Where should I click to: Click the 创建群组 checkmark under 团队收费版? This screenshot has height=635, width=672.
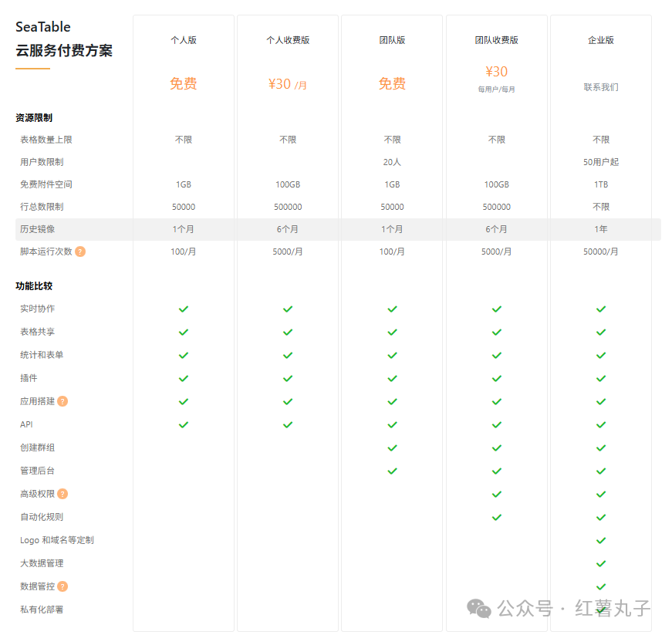(497, 448)
